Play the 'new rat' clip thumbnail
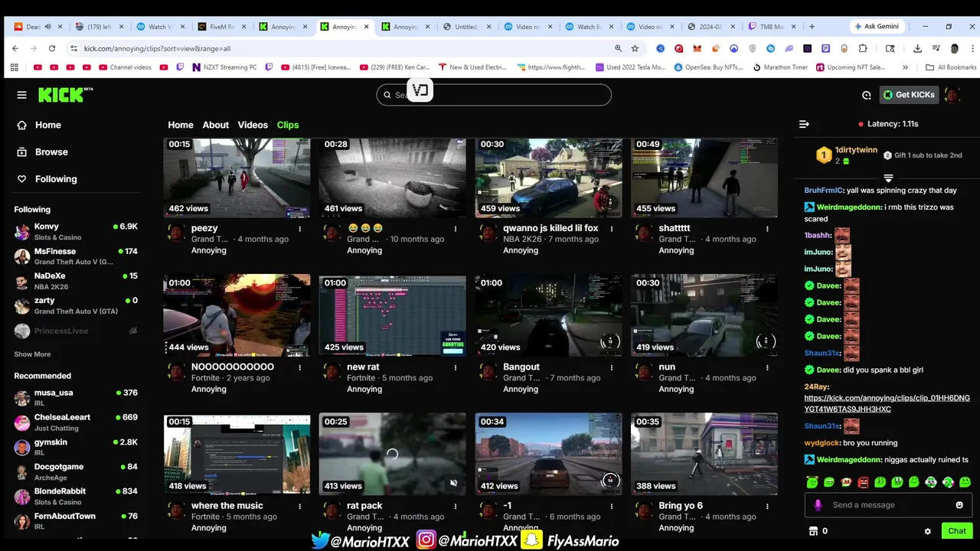 click(x=392, y=315)
